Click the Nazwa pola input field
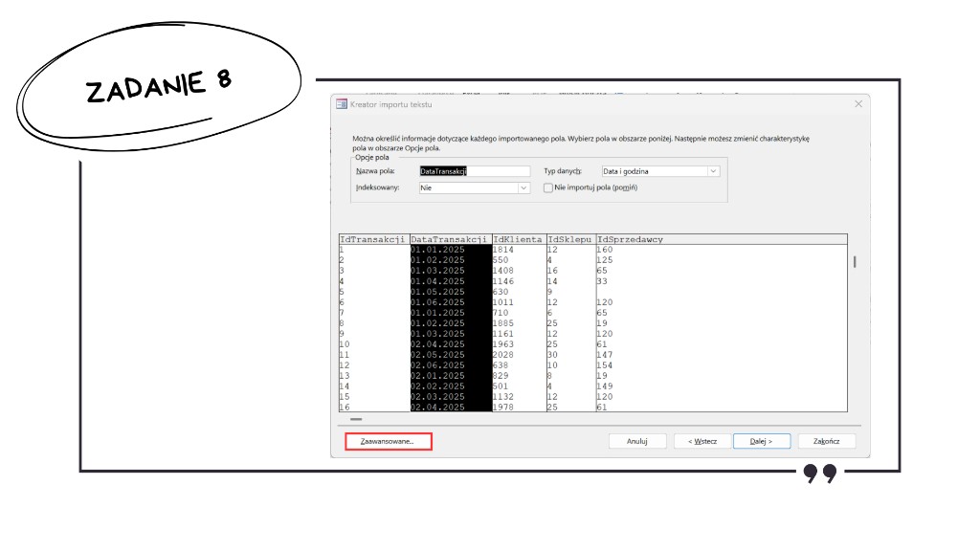Screen dimensions: 980x551 tap(475, 171)
